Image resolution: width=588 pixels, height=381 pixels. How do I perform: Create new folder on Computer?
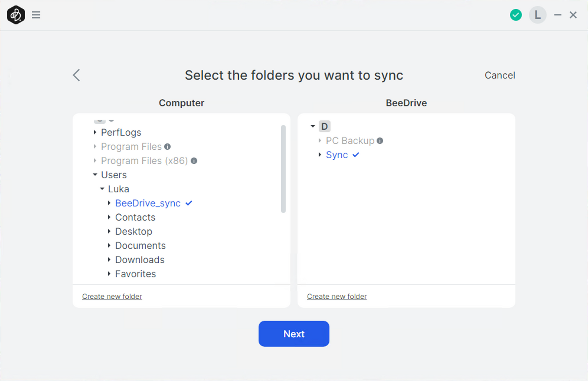click(x=112, y=296)
